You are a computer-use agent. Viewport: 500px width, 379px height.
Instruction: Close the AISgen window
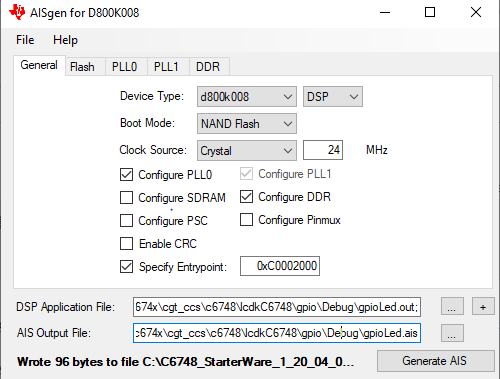[476, 13]
